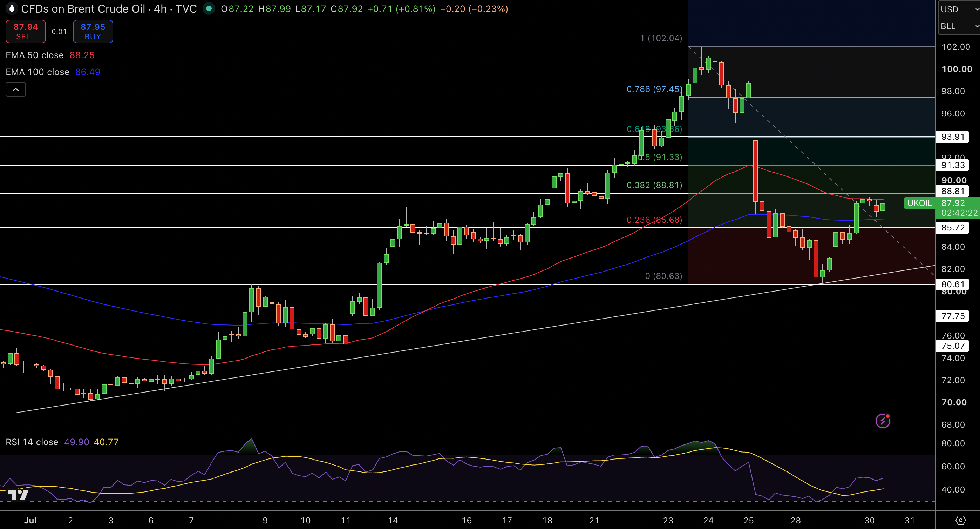Select the Fibonacci 0.382 (88.81) level label
This screenshot has width=980, height=529.
[654, 185]
